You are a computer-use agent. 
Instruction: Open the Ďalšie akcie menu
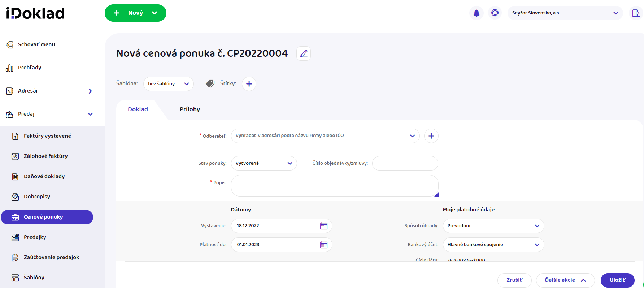pos(565,280)
